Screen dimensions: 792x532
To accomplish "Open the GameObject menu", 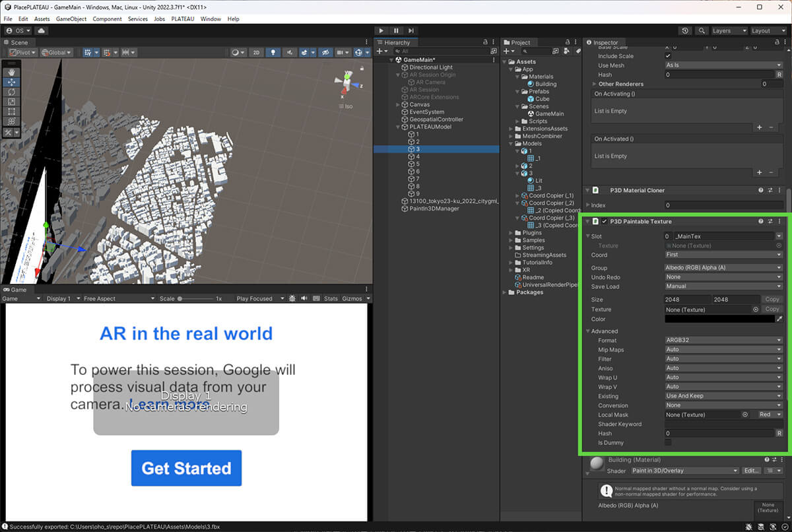I will [x=71, y=19].
